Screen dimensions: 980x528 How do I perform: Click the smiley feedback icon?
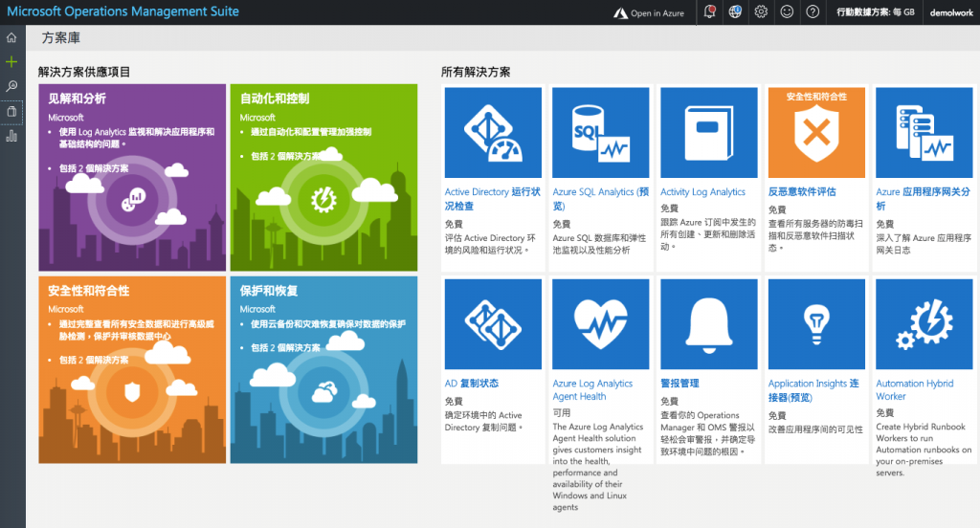787,11
